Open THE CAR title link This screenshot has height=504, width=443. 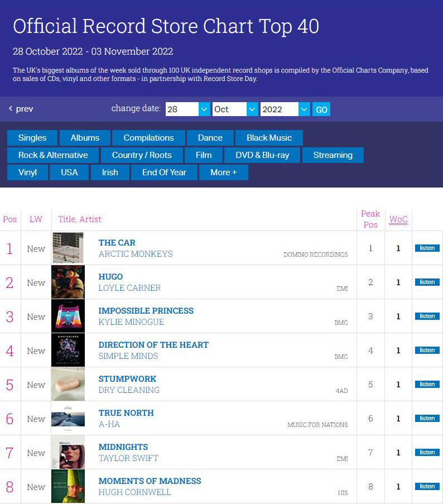pyautogui.click(x=117, y=243)
